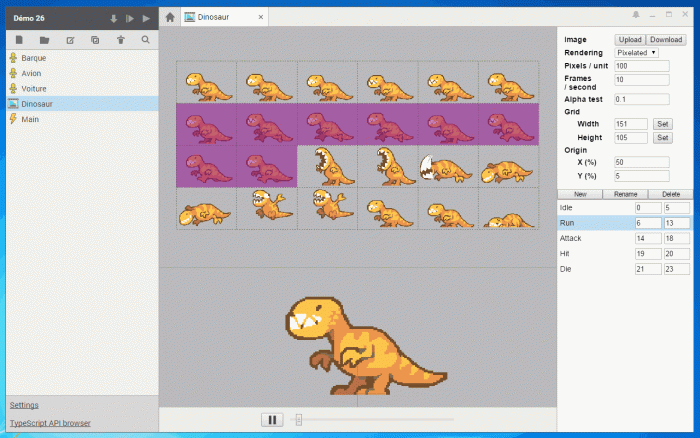The width and height of the screenshot is (700, 438).
Task: Select the Dinosaur sprite asset
Action: coord(82,104)
